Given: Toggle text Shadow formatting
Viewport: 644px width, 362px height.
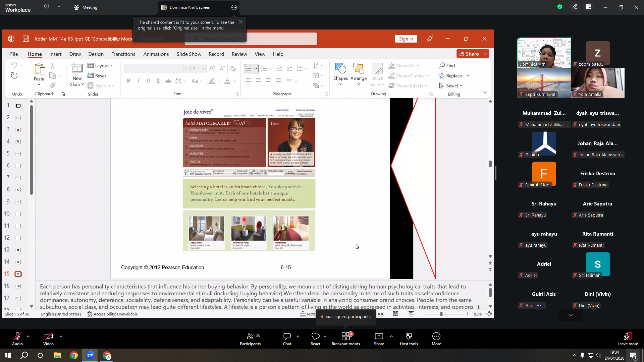Looking at the screenshot, I should (x=158, y=81).
